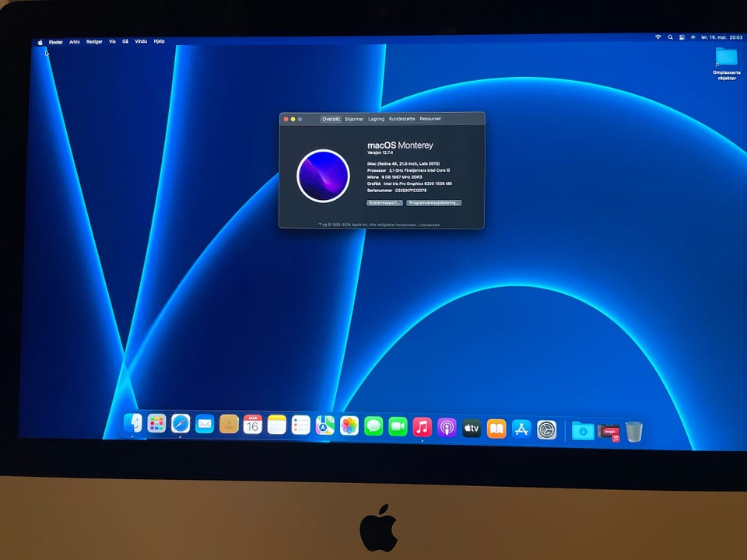
Task: Open the Lisensavtale link
Action: point(430,225)
